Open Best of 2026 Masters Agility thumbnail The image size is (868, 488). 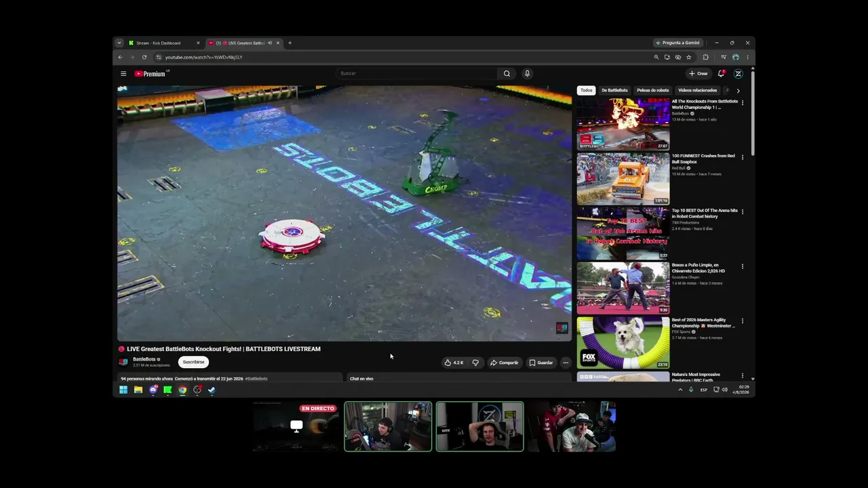tap(623, 342)
